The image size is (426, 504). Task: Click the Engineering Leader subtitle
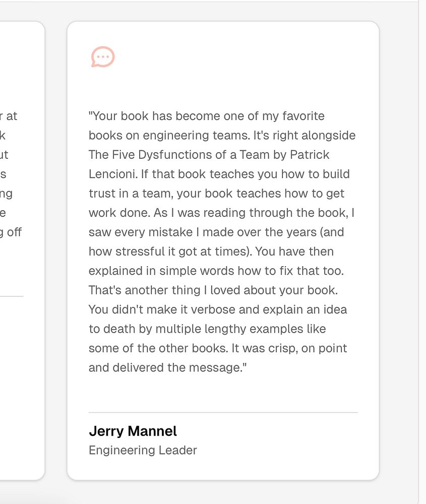[143, 450]
